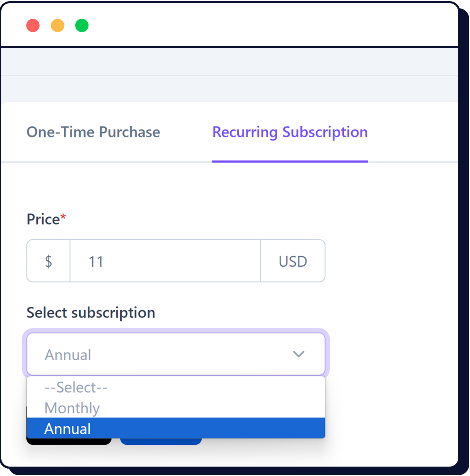This screenshot has width=470, height=476.
Task: Click the Select subscription label text
Action: coord(91,313)
